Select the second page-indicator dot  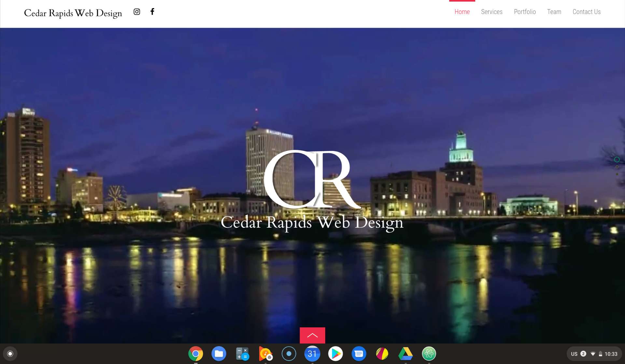(x=617, y=167)
